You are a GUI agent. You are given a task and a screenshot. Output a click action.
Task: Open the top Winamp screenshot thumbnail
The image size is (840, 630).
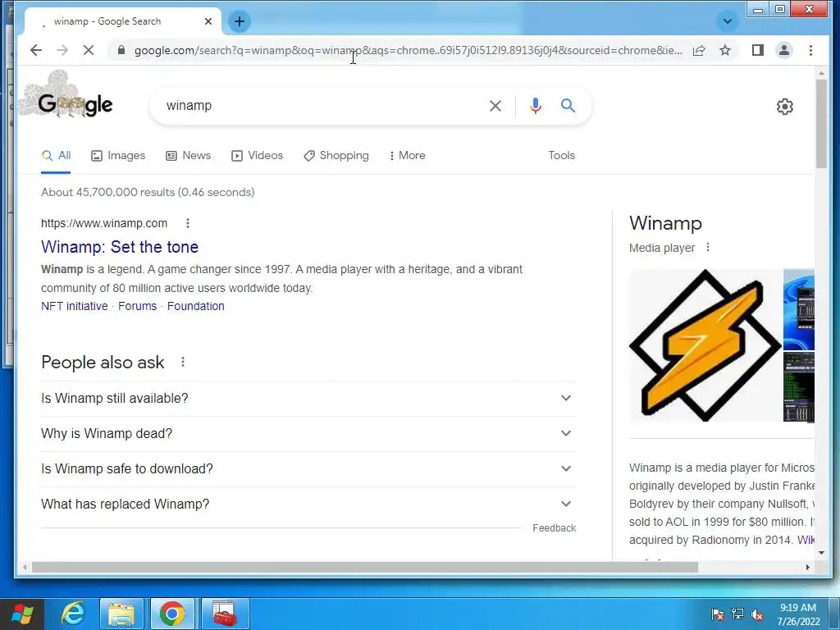pyautogui.click(x=799, y=309)
